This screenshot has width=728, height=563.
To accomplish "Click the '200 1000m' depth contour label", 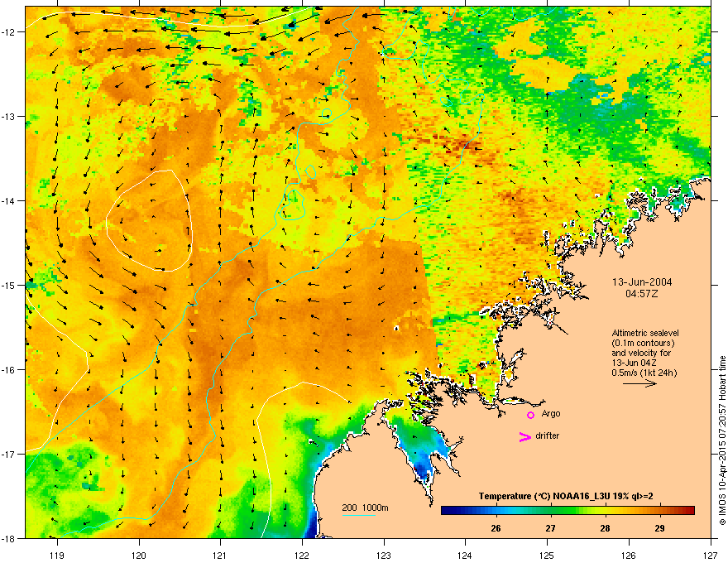I will click(365, 508).
